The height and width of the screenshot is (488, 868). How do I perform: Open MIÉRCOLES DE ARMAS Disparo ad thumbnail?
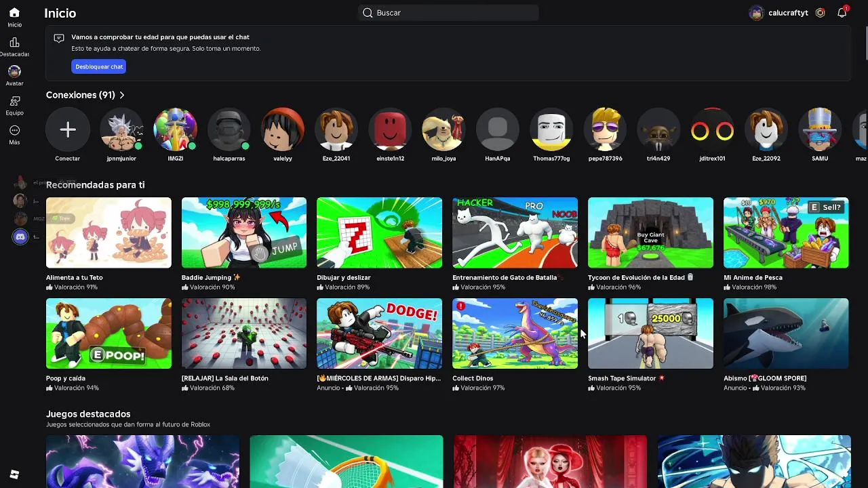379,333
